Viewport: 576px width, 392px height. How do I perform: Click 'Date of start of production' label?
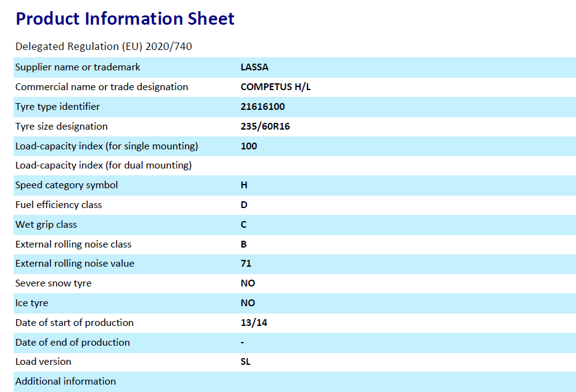click(75, 323)
